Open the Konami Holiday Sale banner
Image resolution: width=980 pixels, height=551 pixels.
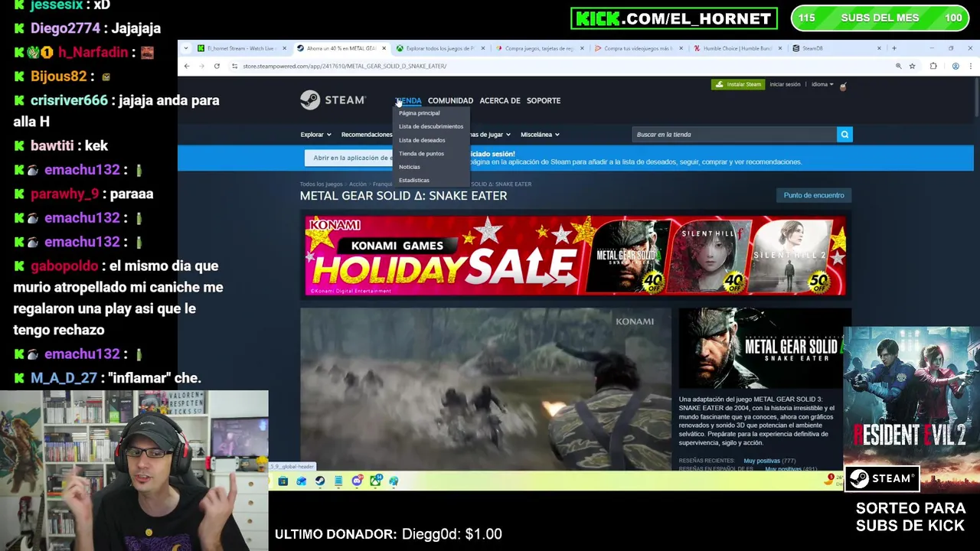(575, 256)
